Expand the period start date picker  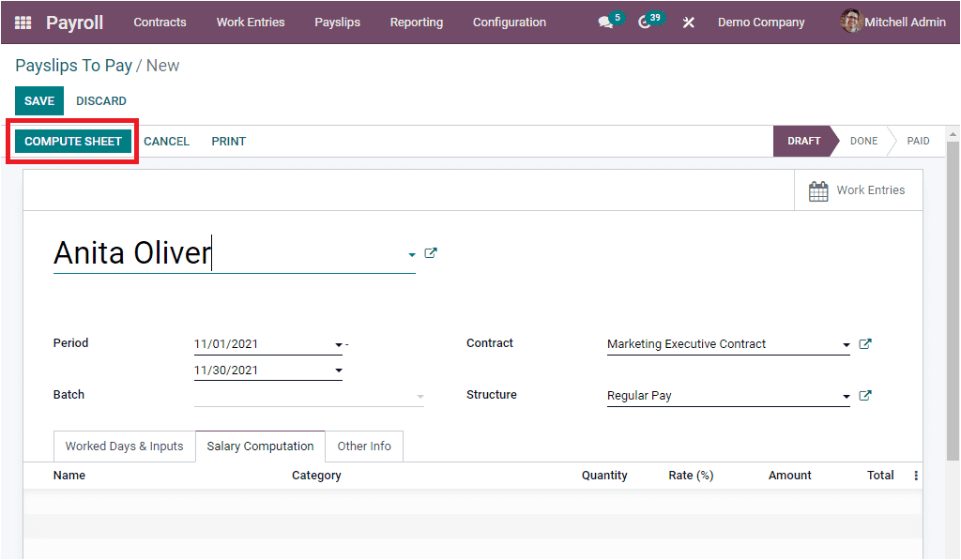point(338,344)
